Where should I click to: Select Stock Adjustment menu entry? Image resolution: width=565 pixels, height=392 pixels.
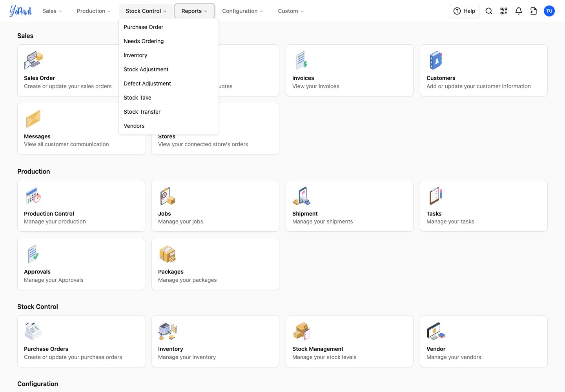coord(169,69)
